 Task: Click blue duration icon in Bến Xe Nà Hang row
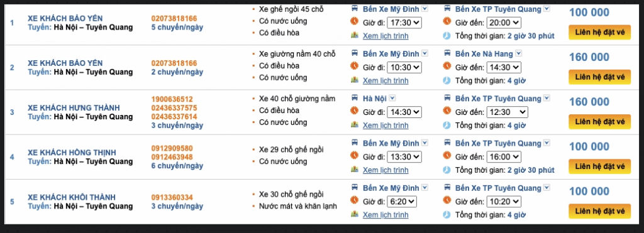(x=447, y=81)
